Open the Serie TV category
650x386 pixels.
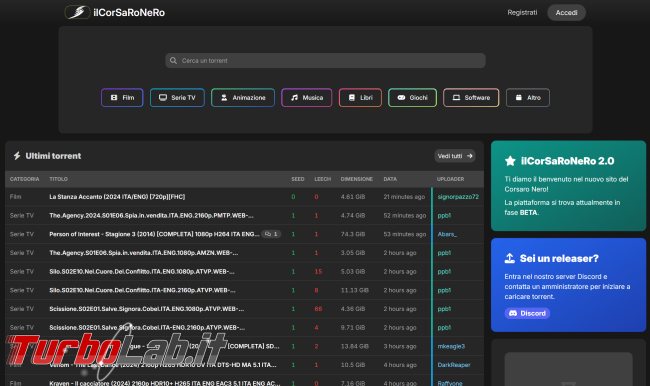177,97
